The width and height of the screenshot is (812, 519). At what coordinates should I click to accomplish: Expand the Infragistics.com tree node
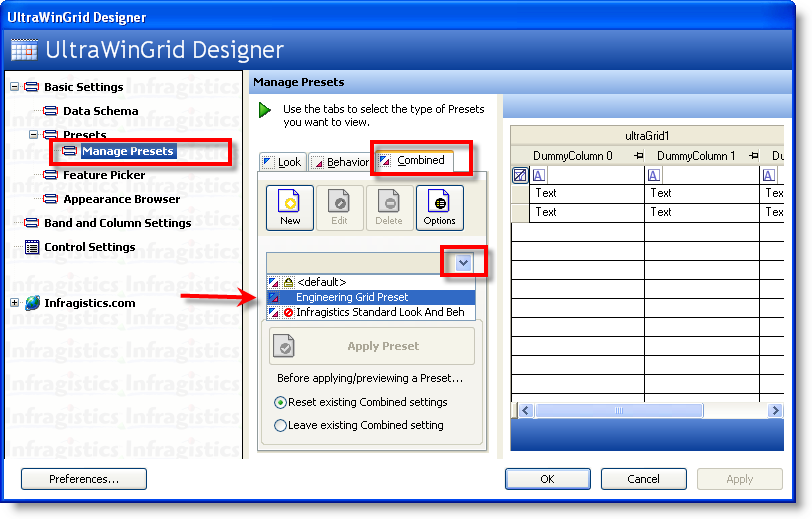pyautogui.click(x=14, y=302)
